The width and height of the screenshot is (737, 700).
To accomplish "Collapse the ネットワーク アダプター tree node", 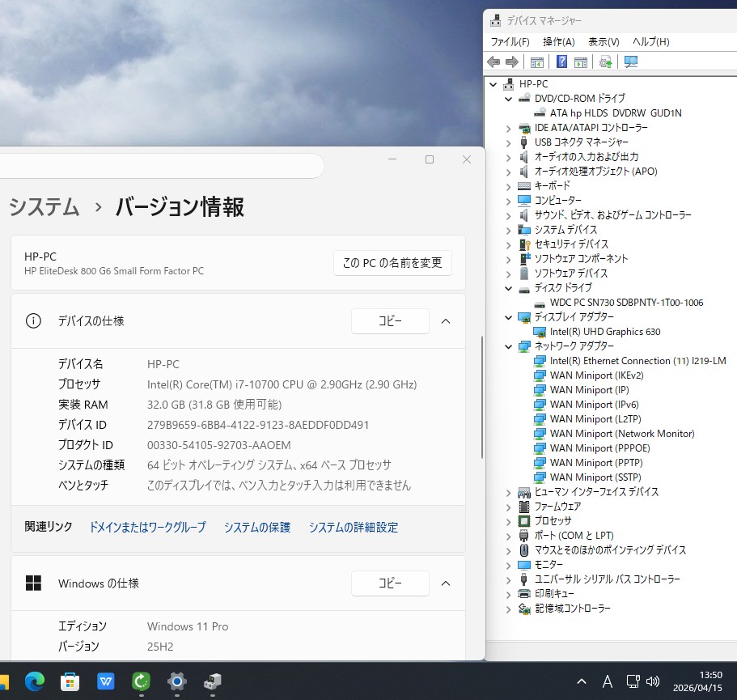I will tap(508, 346).
